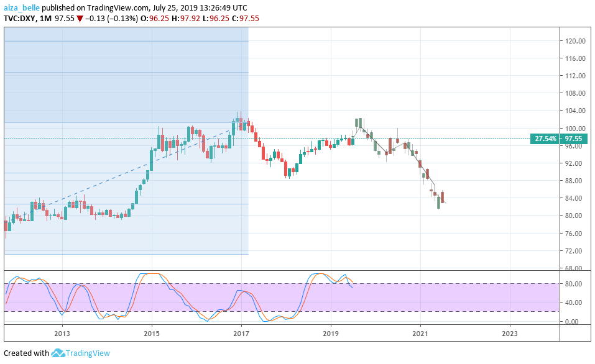The image size is (595, 364).
Task: Click the 2021 time axis label
Action: [420, 334]
